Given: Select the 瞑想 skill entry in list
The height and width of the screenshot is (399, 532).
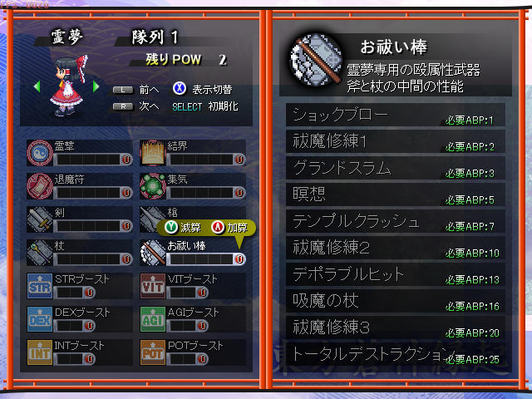Looking at the screenshot, I should click(396, 195).
